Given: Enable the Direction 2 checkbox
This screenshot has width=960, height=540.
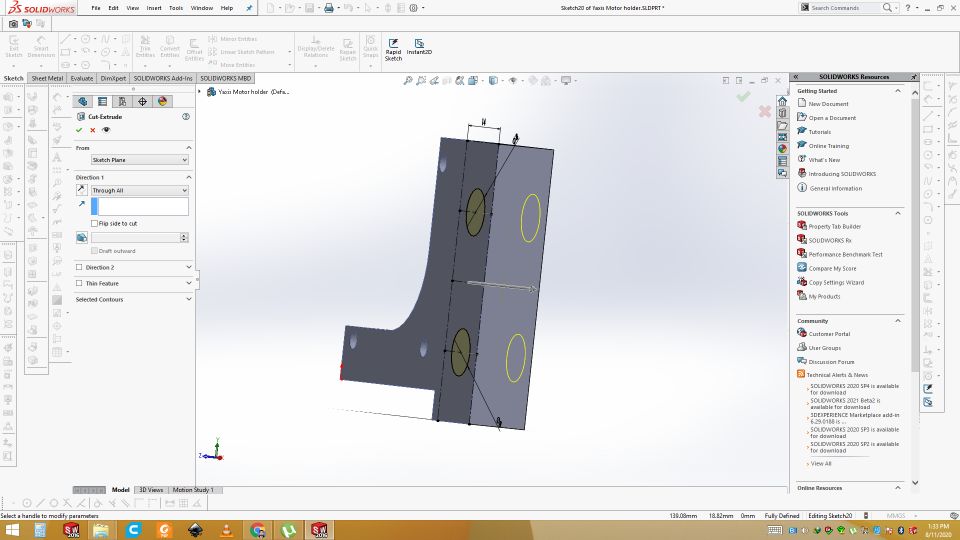Looking at the screenshot, I should coord(79,268).
